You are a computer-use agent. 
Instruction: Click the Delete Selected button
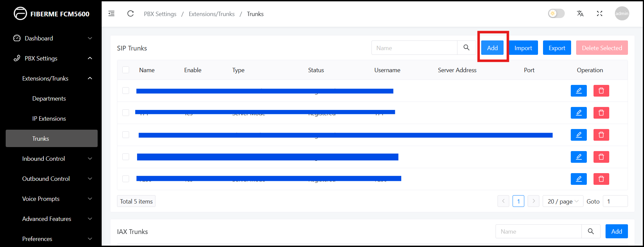pos(602,48)
